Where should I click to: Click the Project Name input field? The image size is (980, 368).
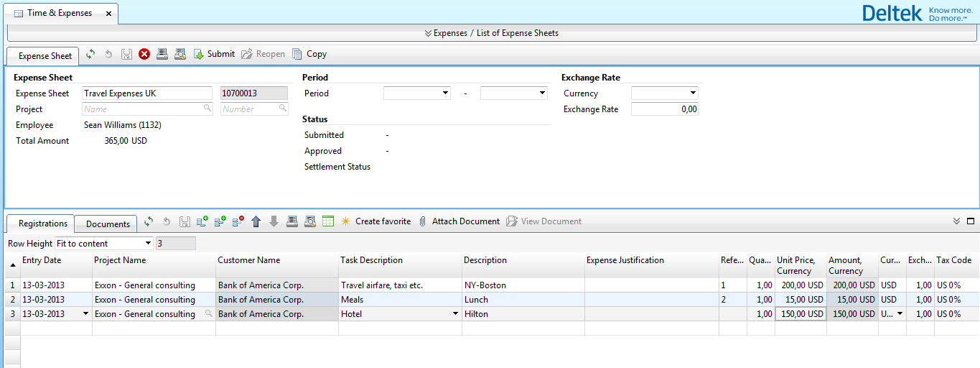[142, 109]
